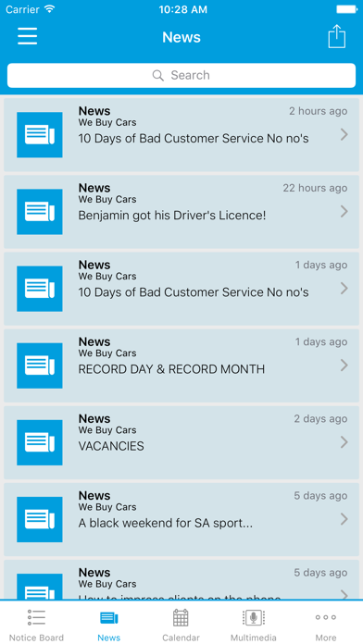Open the Multimedia microphone tab
The width and height of the screenshot is (363, 644).
coord(253,625)
